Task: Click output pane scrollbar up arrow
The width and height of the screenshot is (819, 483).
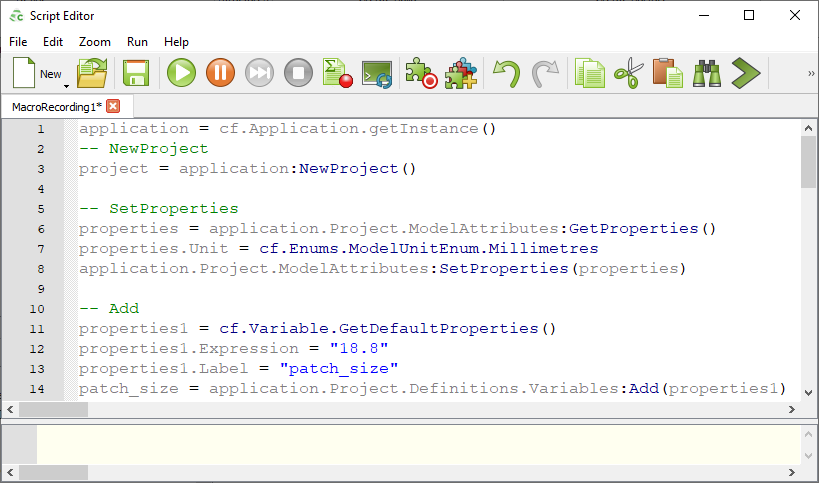Action: [x=808, y=434]
